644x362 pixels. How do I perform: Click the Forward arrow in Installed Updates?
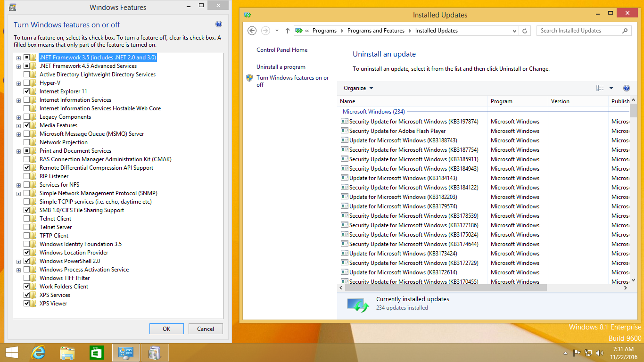[265, 31]
